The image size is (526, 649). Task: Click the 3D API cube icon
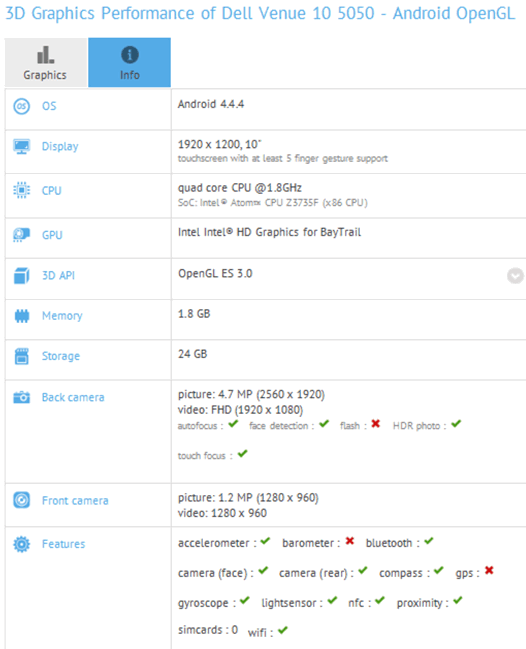(x=22, y=276)
